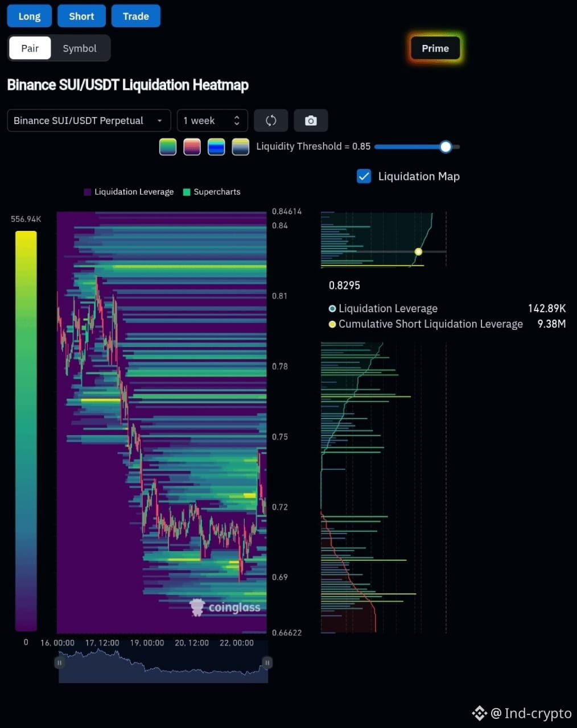This screenshot has height=728, width=577.
Task: Click the yellow marker on the liquidation map
Action: [x=418, y=251]
